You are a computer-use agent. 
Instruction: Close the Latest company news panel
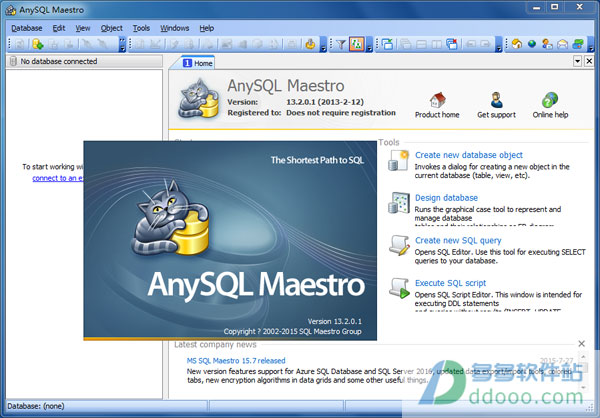pos(582,344)
